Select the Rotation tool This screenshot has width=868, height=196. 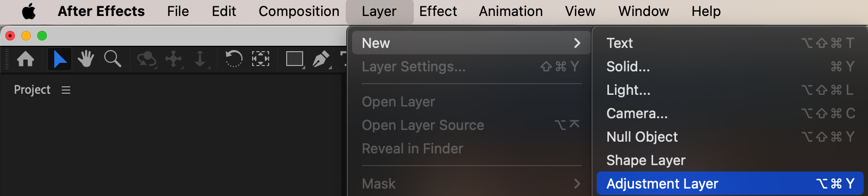pyautogui.click(x=233, y=59)
